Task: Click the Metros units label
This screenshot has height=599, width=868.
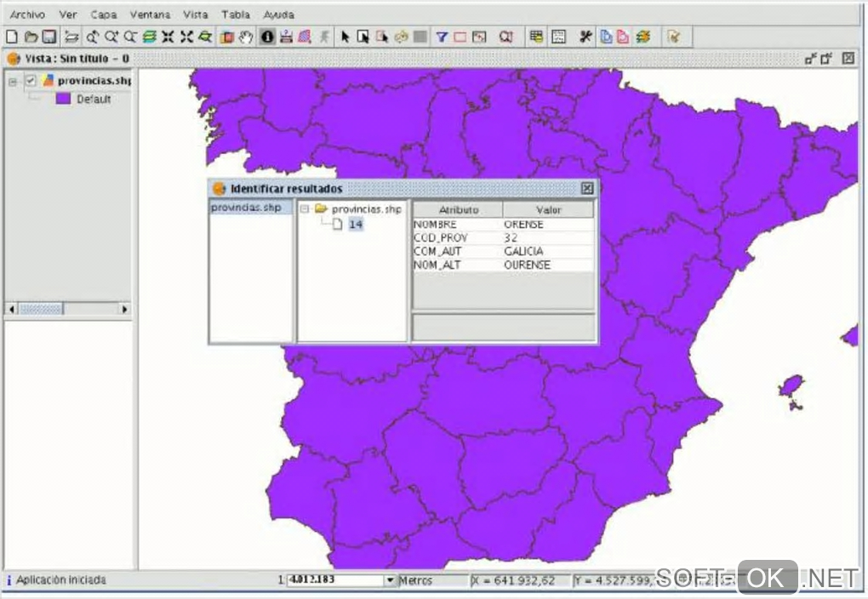Action: coord(415,580)
